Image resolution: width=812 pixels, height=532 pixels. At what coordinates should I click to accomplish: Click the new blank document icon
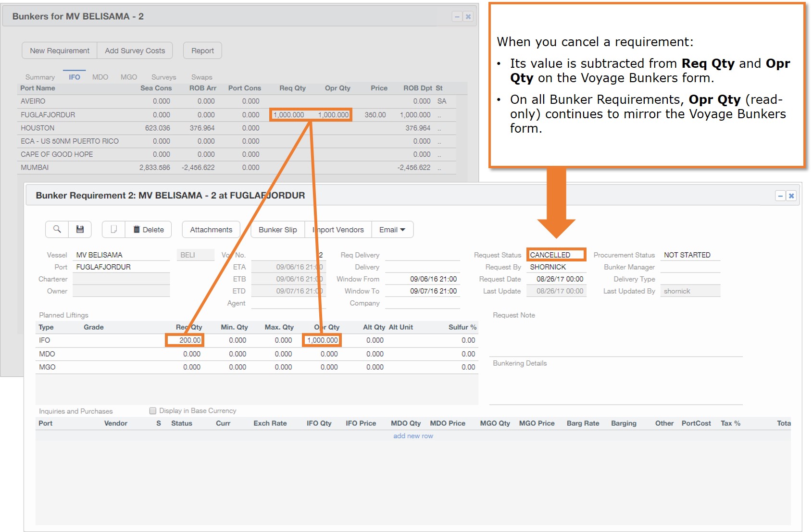pos(113,229)
